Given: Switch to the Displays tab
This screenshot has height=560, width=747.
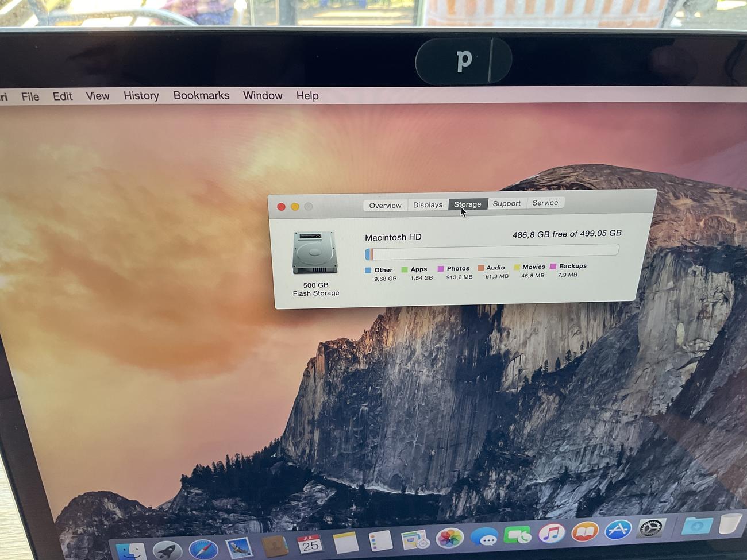Looking at the screenshot, I should point(428,205).
